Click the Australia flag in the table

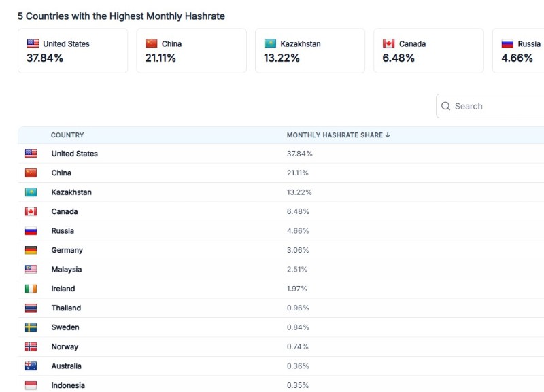31,366
